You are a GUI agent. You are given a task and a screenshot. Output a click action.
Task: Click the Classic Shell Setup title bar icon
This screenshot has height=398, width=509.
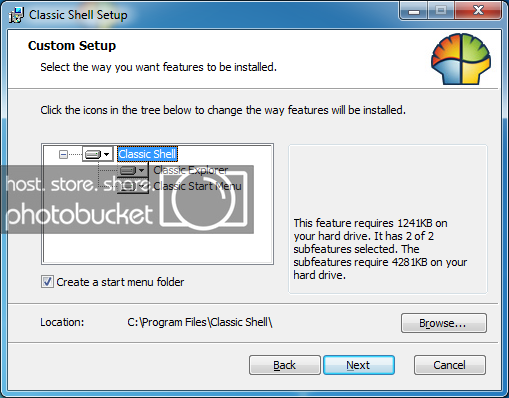click(16, 15)
